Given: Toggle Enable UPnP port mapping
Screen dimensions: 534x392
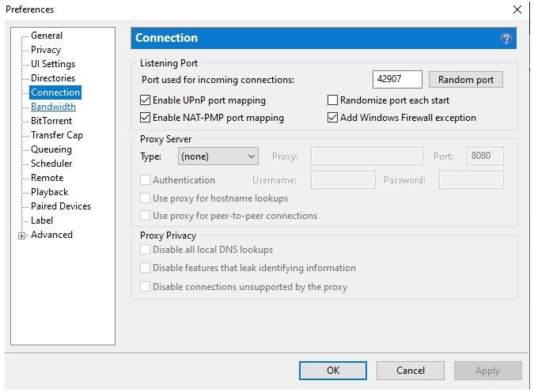Looking at the screenshot, I should coord(145,100).
